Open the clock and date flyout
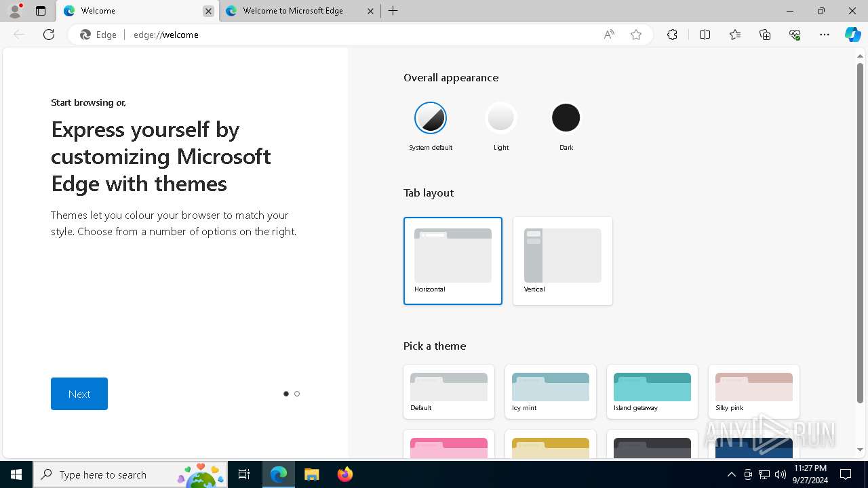The width and height of the screenshot is (868, 488). coord(810,474)
